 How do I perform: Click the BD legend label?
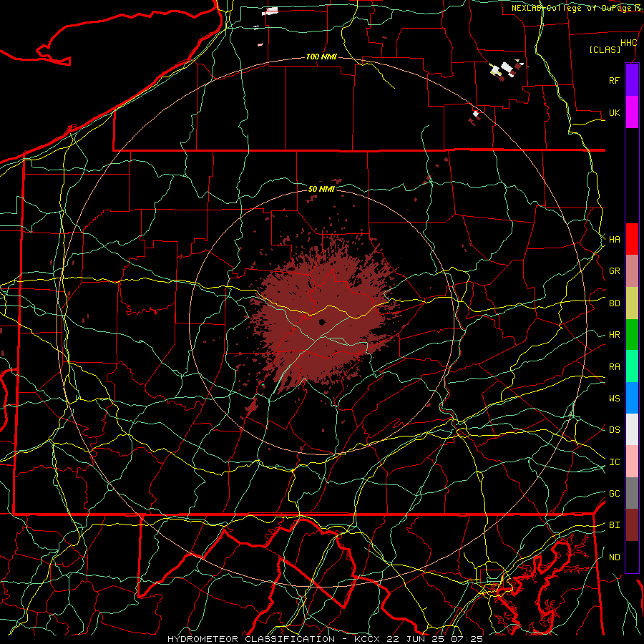point(614,303)
